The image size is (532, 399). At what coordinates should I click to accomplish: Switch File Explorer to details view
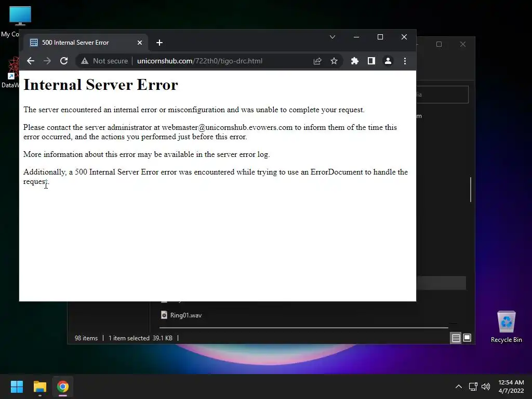click(x=456, y=338)
